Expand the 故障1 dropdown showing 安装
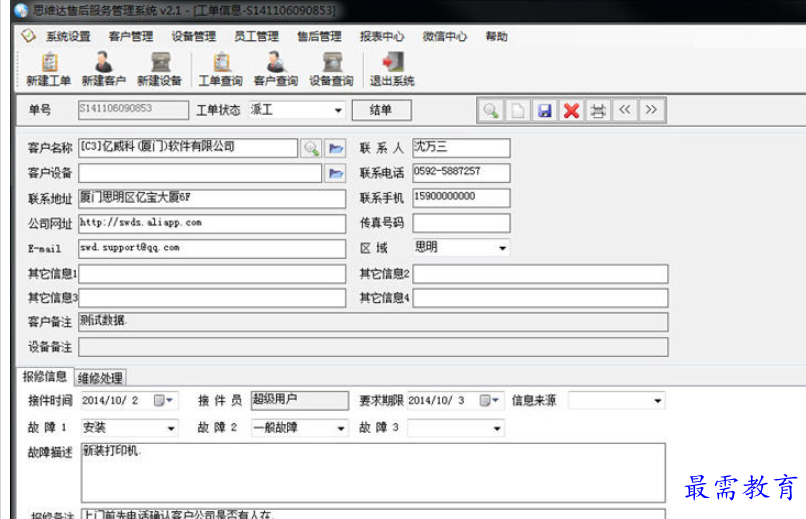806x519 pixels. coord(170,428)
